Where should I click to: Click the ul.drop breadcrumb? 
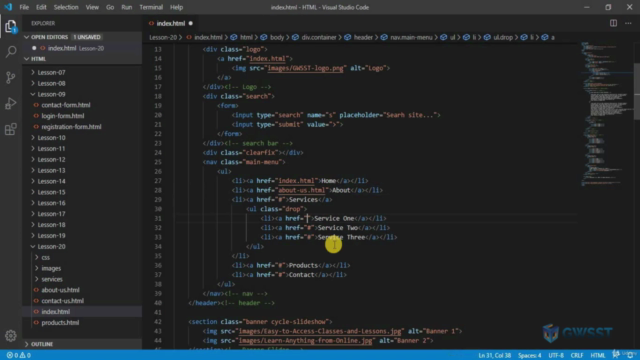click(x=502, y=38)
